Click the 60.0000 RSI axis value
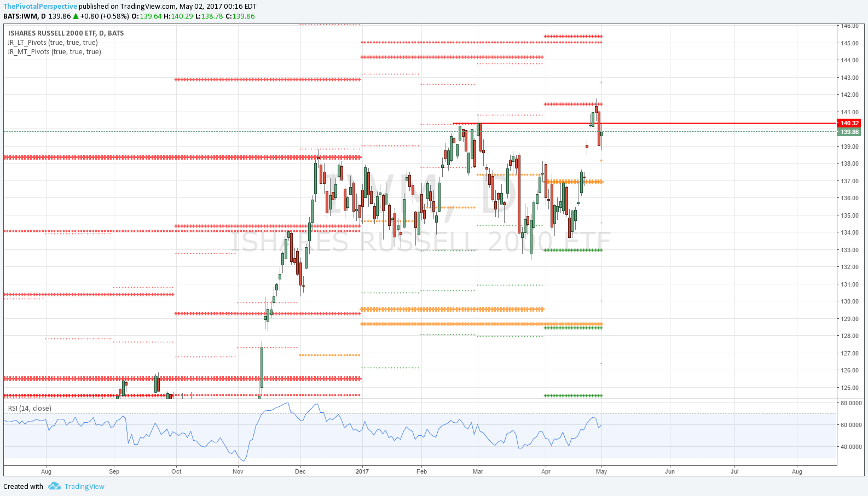The image size is (868, 496). tap(851, 425)
